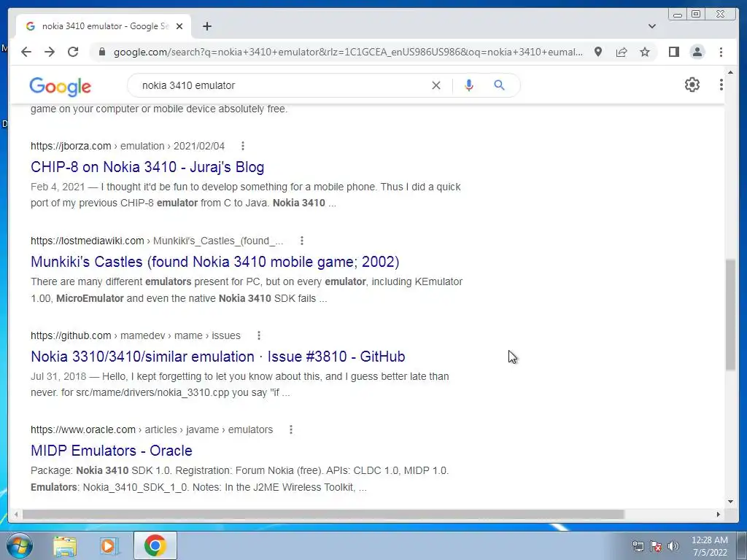Click the location pin icon in the address bar

tap(598, 52)
